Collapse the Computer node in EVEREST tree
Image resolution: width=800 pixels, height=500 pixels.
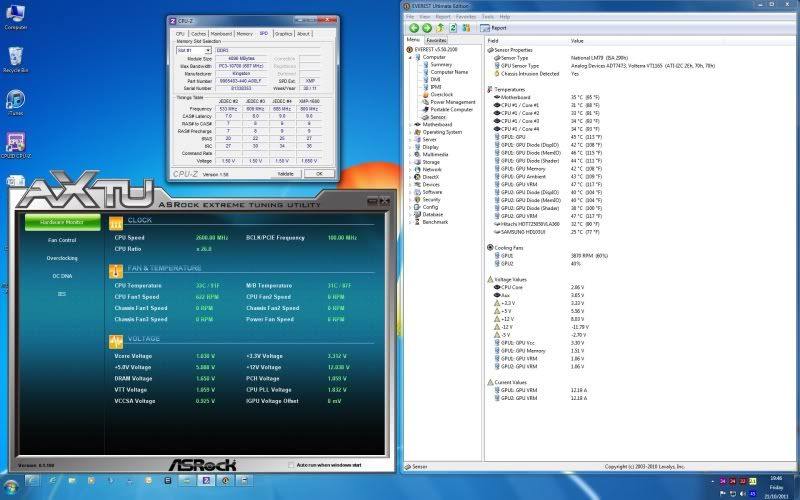pos(410,57)
